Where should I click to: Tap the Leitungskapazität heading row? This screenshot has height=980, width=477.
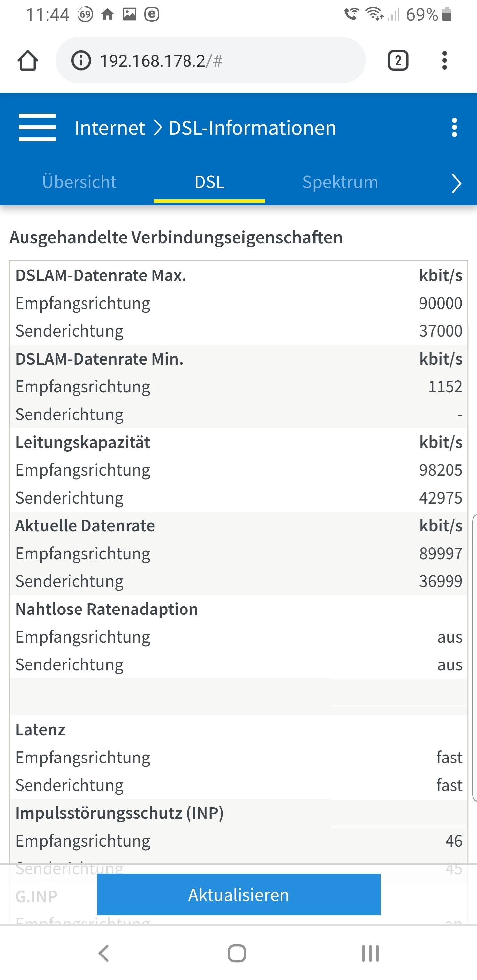click(x=239, y=442)
